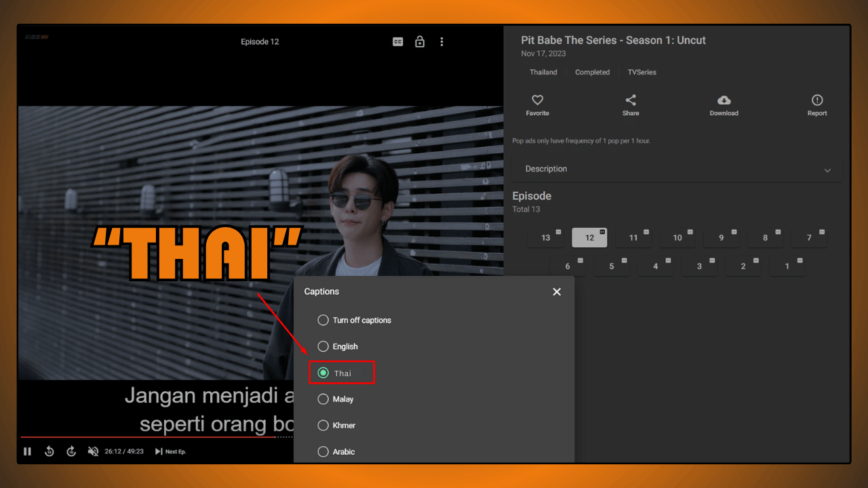Report an issue with Report icon
This screenshot has height=488, width=868.
816,105
